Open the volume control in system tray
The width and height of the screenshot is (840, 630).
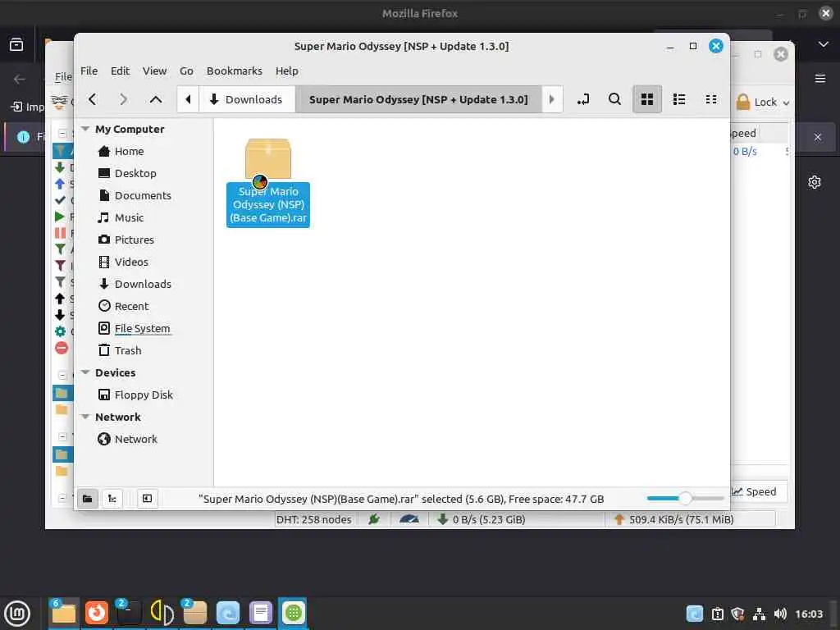click(780, 614)
